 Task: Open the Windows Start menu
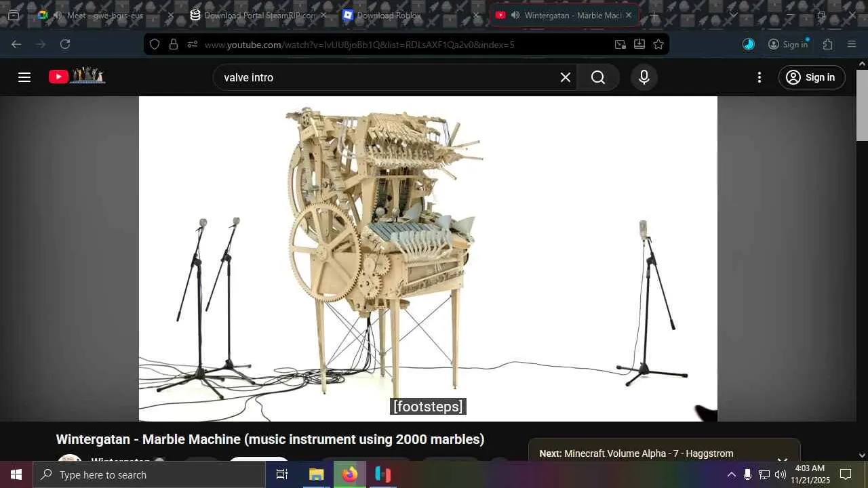click(x=16, y=474)
